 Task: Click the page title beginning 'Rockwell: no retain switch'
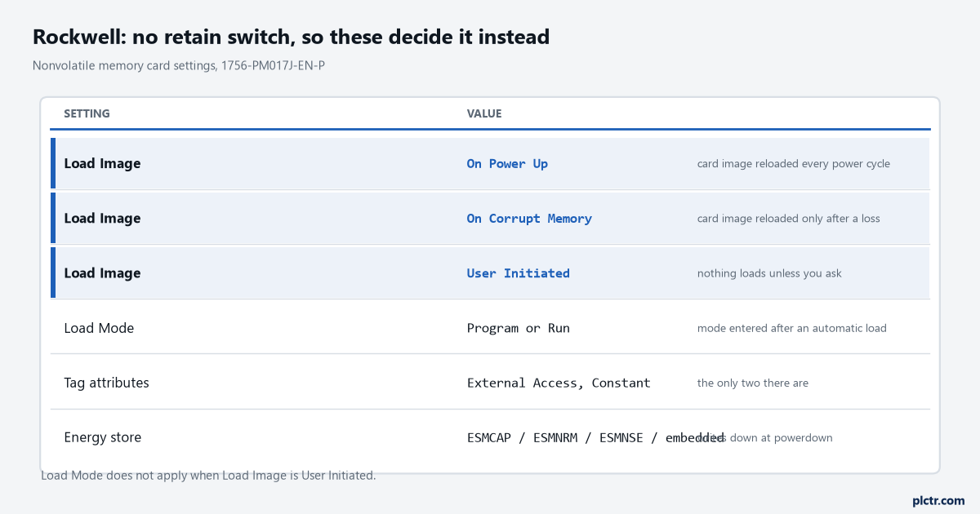(291, 37)
